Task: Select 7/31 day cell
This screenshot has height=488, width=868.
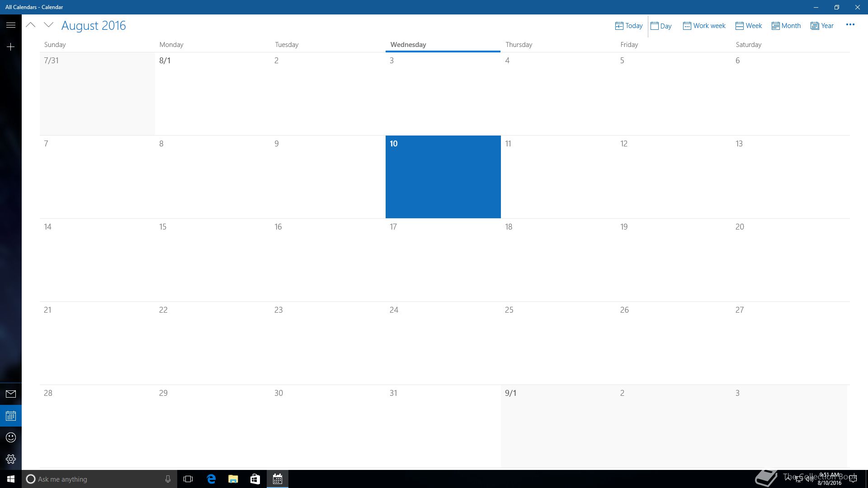Action: point(97,94)
